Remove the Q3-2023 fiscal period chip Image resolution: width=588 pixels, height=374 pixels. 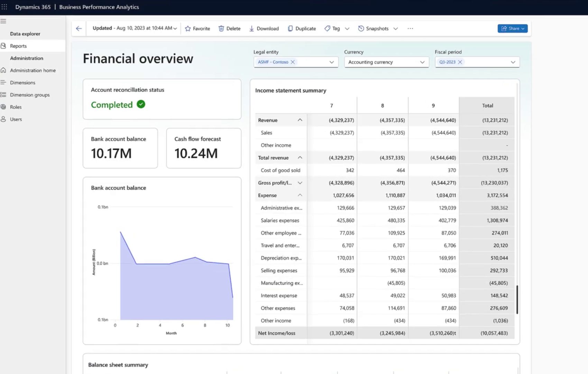click(x=460, y=62)
